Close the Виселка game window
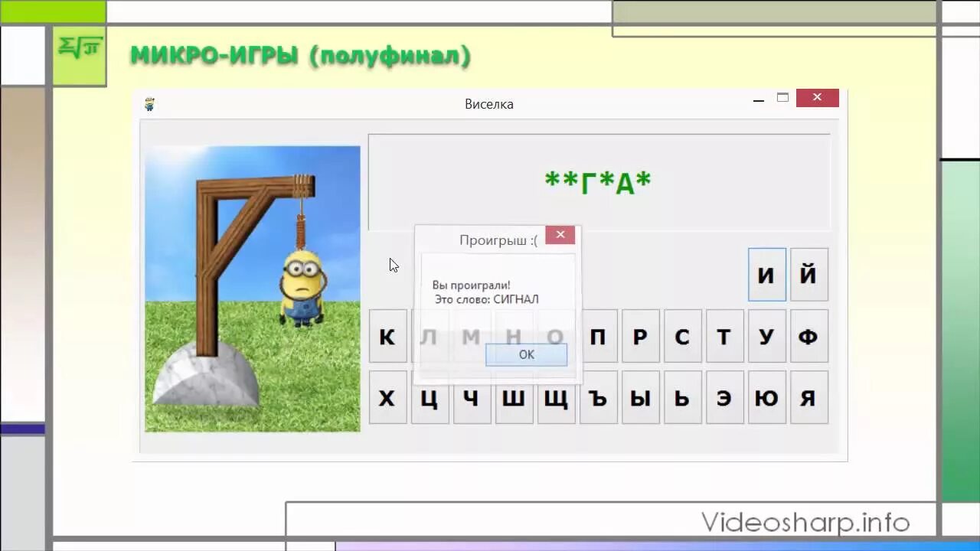Image resolution: width=980 pixels, height=551 pixels. pos(817,98)
